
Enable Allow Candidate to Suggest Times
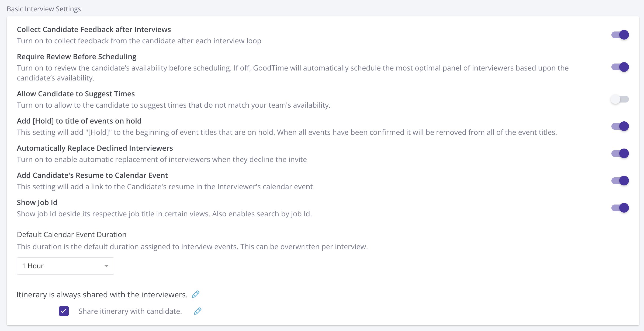pos(620,99)
